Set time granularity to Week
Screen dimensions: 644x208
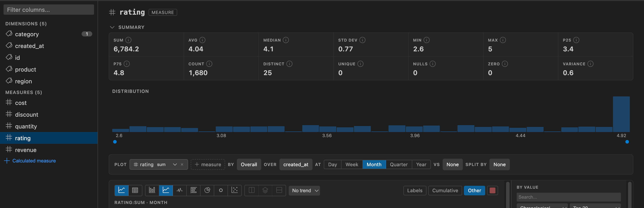[x=352, y=164]
